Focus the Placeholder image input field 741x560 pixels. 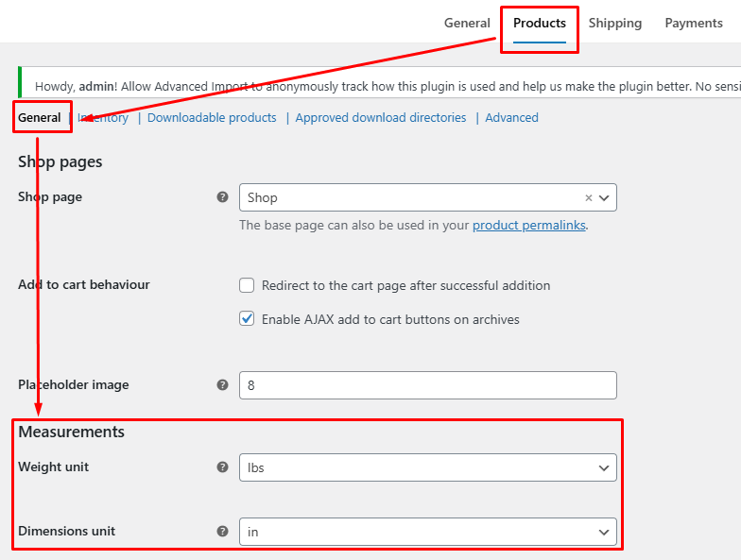[x=427, y=385]
